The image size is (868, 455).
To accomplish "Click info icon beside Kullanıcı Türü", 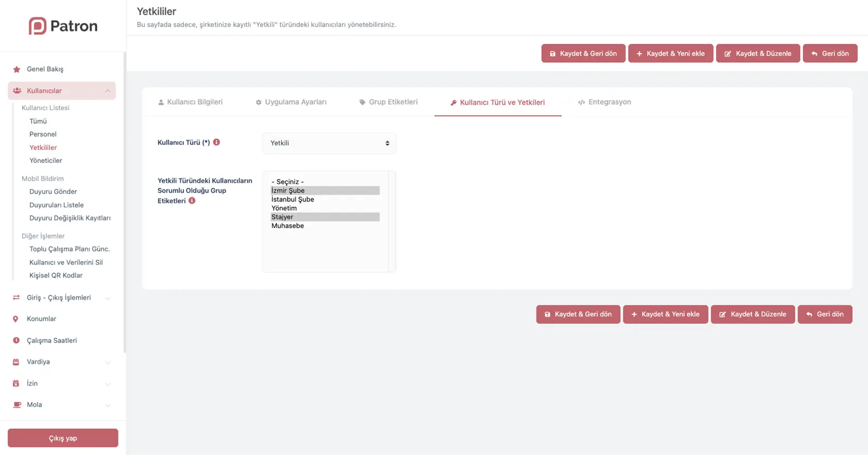I will click(x=216, y=142).
